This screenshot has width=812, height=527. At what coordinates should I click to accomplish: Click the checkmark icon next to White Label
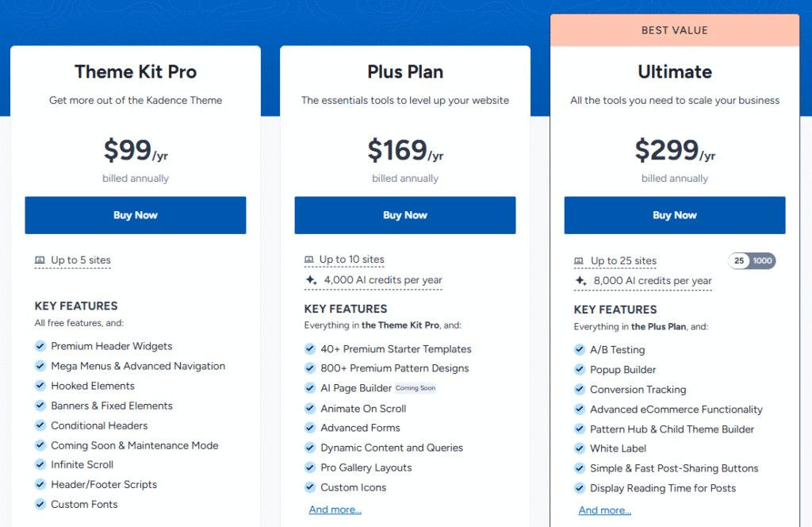pyautogui.click(x=579, y=448)
